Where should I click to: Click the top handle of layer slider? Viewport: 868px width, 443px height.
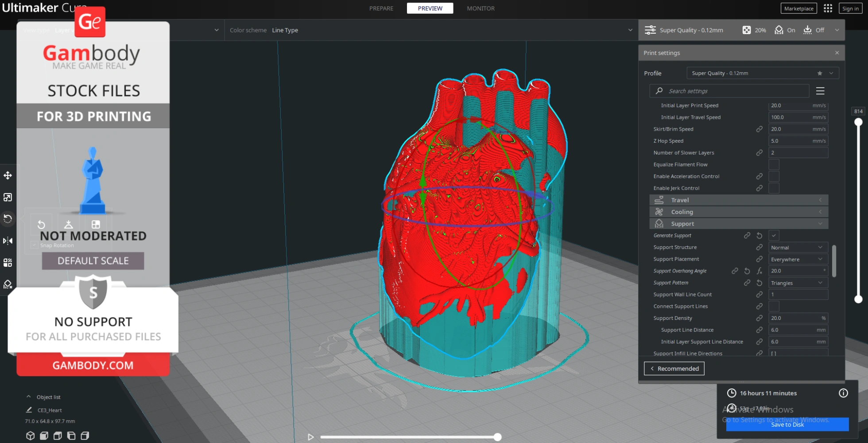click(858, 122)
